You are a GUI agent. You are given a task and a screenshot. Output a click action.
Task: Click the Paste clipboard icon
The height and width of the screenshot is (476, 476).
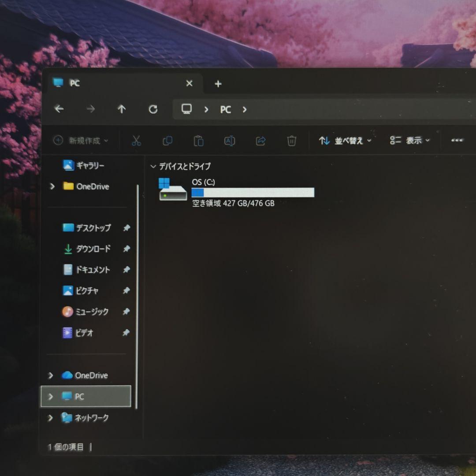coord(198,141)
